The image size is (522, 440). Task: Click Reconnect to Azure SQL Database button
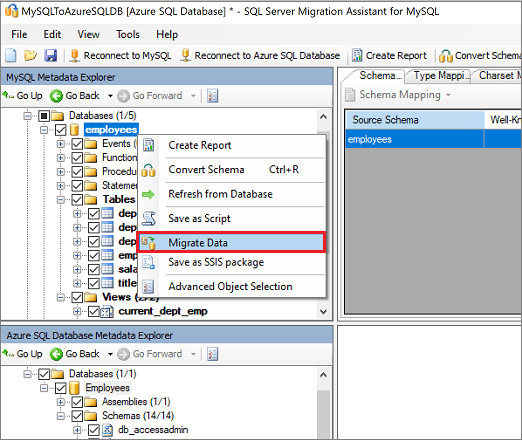[260, 55]
